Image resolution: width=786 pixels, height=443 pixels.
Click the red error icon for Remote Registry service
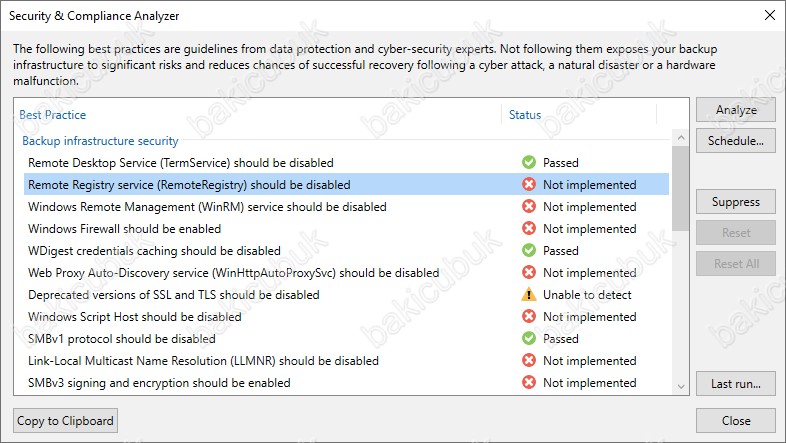coord(529,184)
